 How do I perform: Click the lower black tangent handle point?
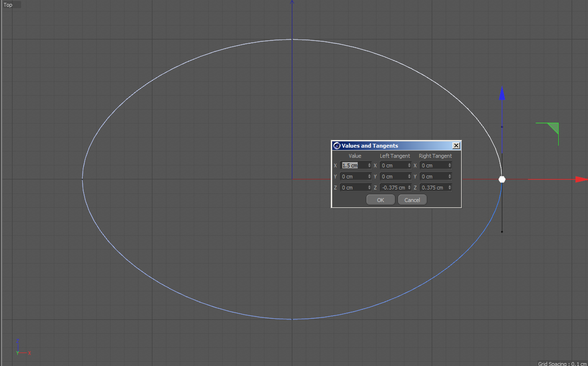point(502,232)
